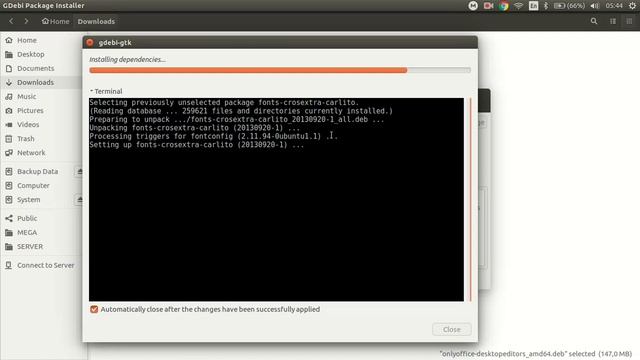
Task: Open the Network sidebar icon
Action: 9,153
